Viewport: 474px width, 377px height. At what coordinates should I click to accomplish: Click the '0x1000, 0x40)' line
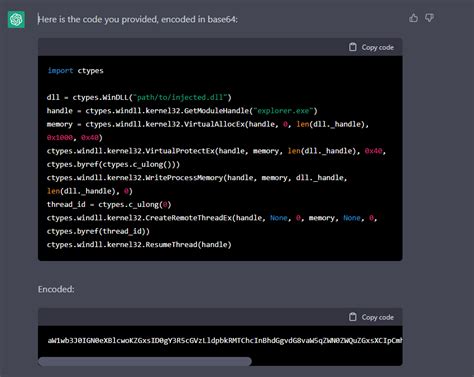click(75, 137)
